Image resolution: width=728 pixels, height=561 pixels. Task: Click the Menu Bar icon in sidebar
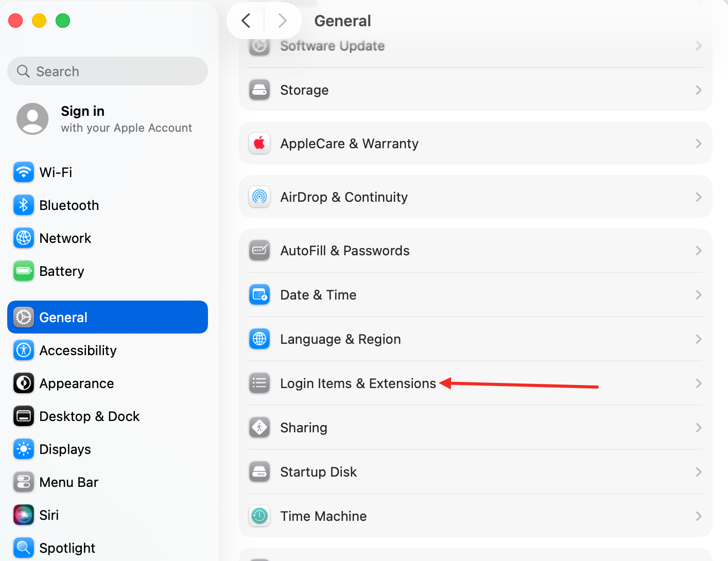pos(24,482)
